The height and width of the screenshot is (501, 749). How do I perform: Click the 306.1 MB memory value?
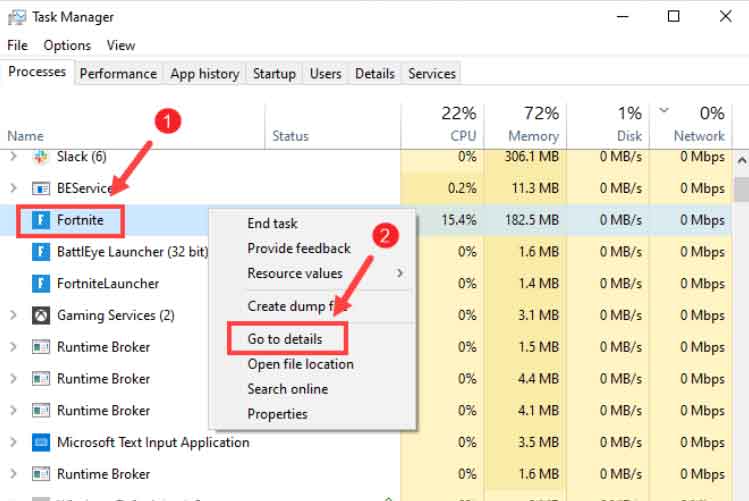tap(531, 157)
